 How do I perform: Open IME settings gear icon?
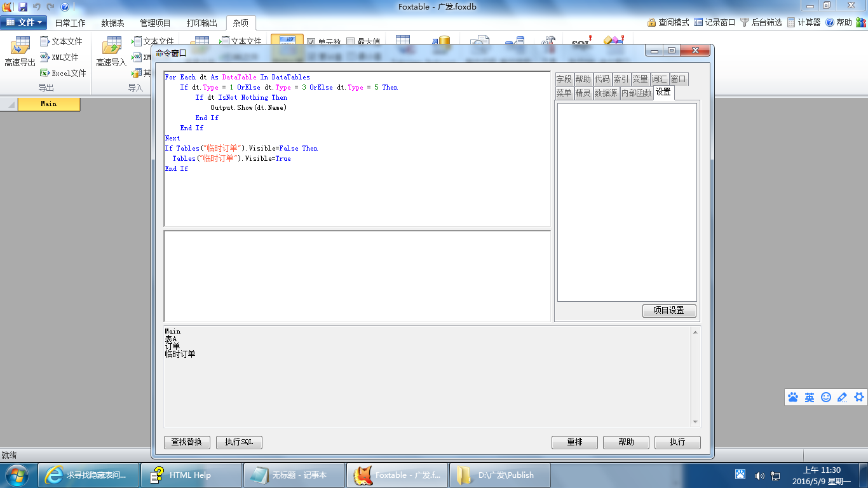859,397
